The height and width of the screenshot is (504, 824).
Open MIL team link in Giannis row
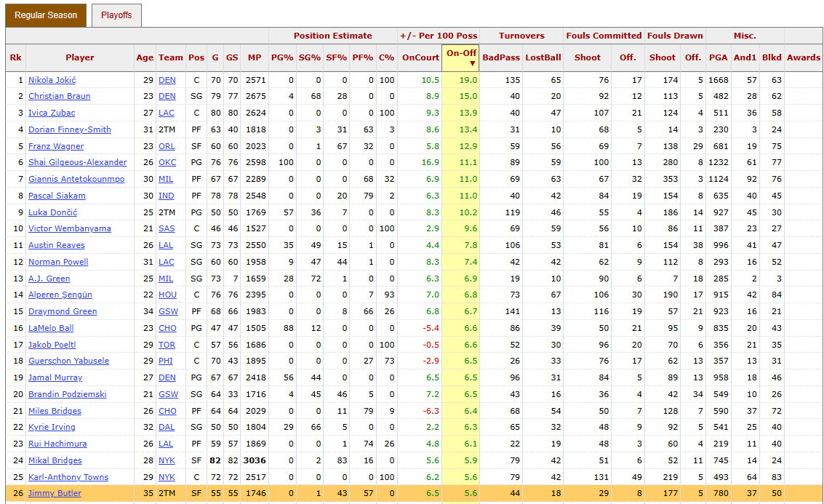click(166, 179)
